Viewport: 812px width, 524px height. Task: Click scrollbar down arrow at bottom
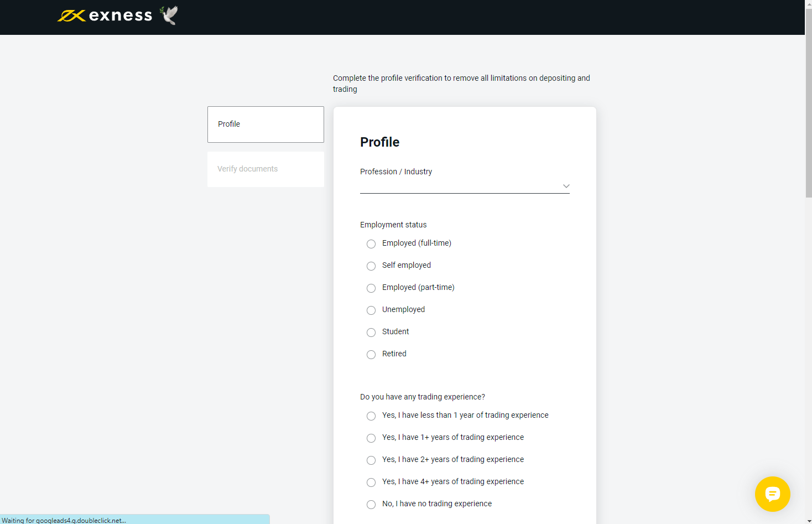click(x=808, y=520)
